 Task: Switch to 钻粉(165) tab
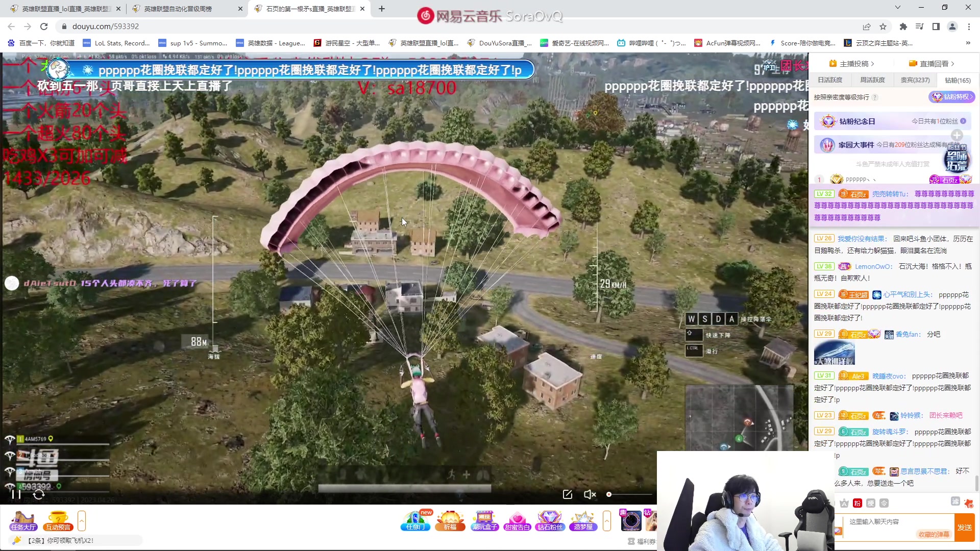coord(958,80)
